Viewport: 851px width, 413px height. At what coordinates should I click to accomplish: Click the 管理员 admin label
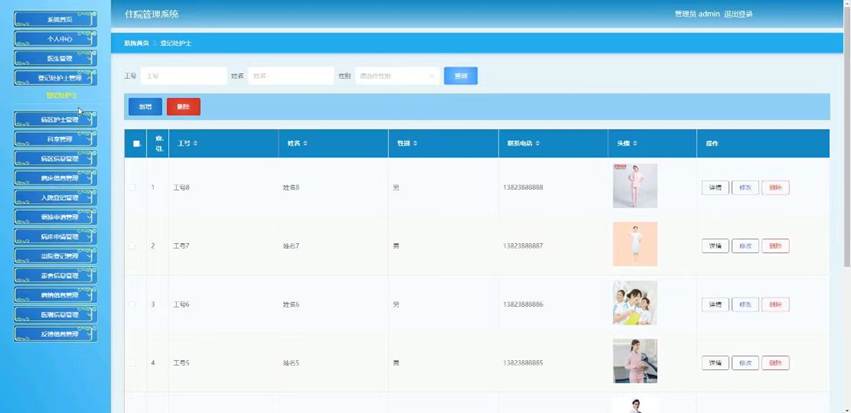click(x=697, y=14)
